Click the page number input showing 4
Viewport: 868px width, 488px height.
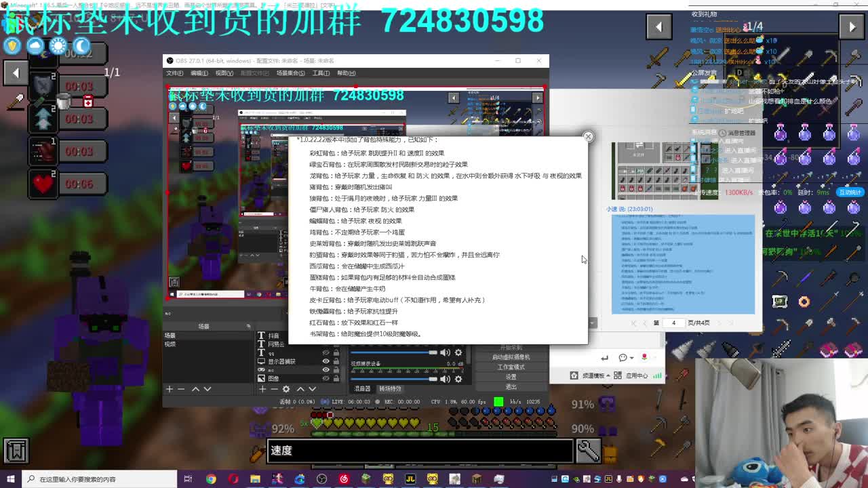coord(673,323)
